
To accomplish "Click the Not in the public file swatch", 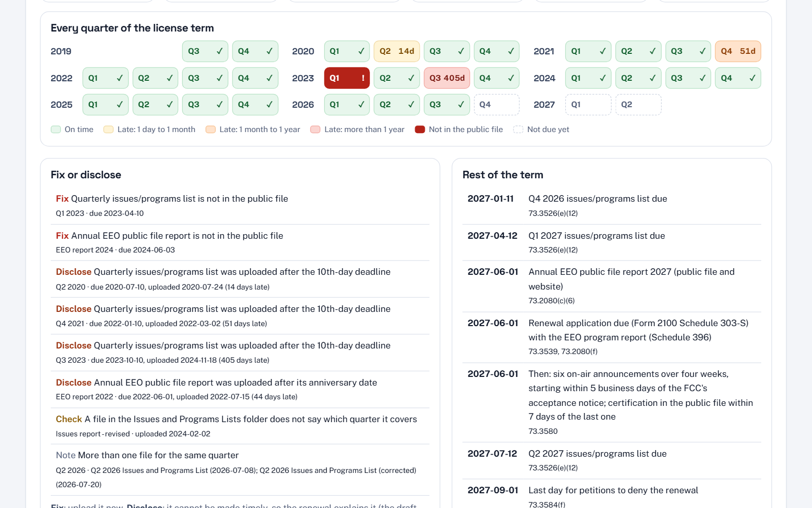I will click(x=420, y=130).
